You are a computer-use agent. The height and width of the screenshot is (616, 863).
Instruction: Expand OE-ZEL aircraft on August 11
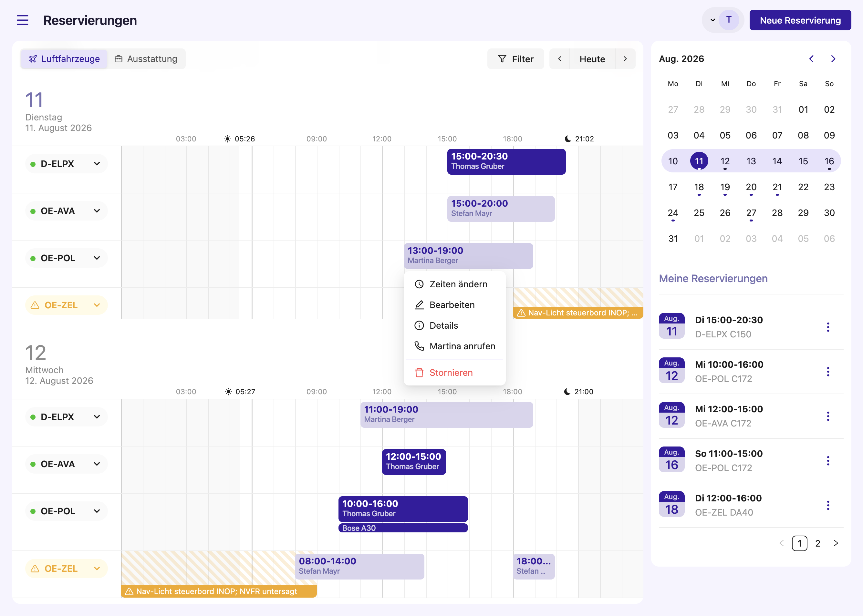[x=97, y=305]
